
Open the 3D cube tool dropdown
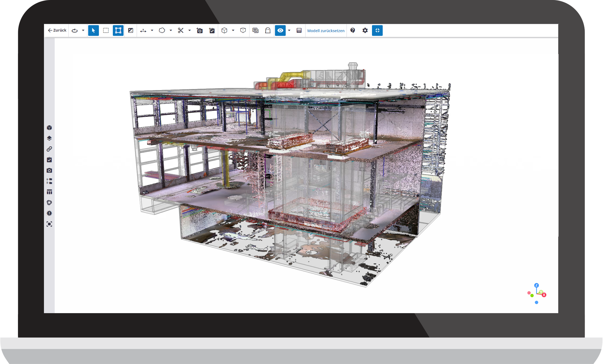click(x=233, y=31)
